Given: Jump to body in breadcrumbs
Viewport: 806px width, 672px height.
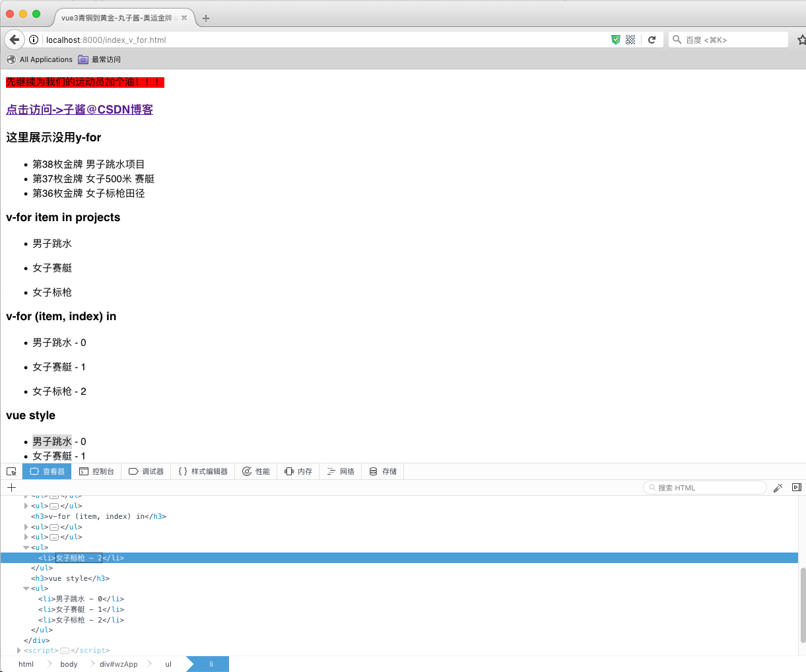Looking at the screenshot, I should (x=69, y=664).
